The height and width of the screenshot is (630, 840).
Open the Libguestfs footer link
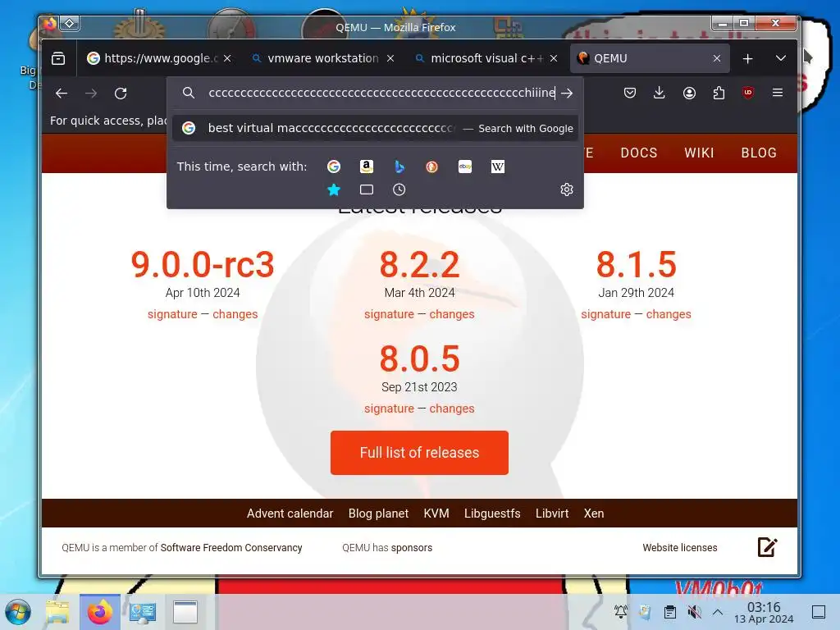tap(492, 514)
